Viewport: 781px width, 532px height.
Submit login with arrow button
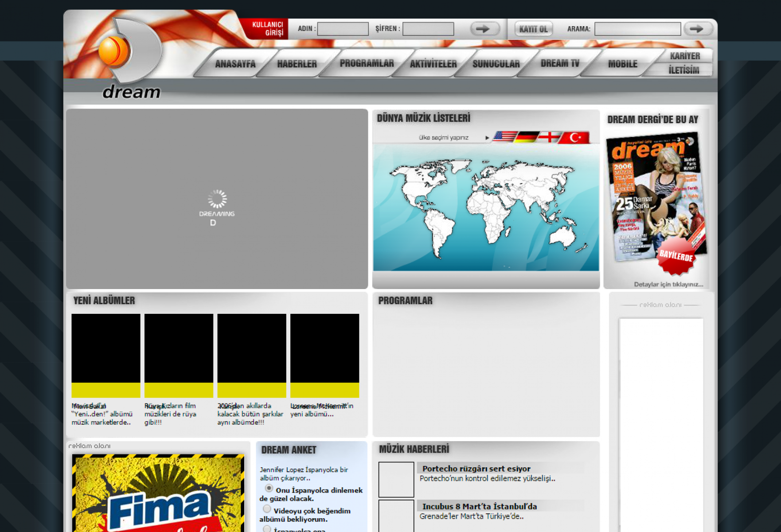484,29
